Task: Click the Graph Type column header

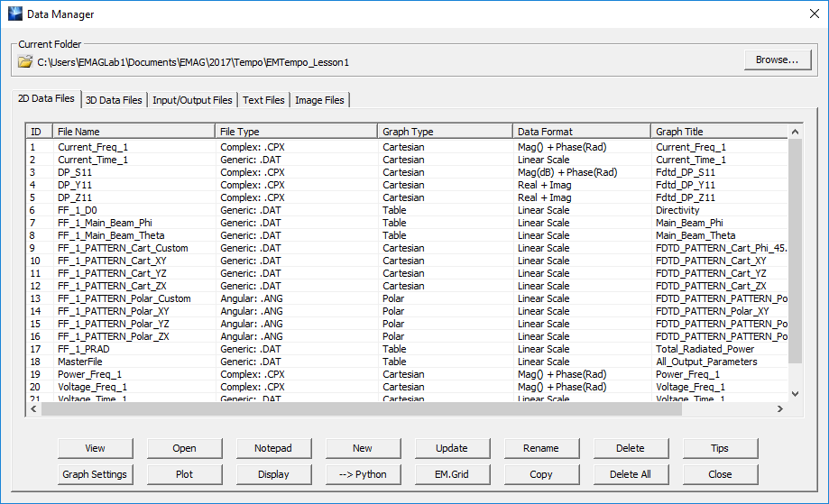Action: [445, 132]
